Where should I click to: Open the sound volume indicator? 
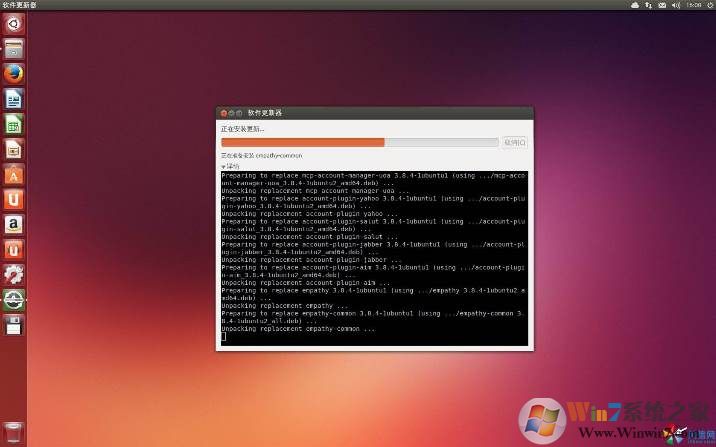pyautogui.click(x=676, y=5)
